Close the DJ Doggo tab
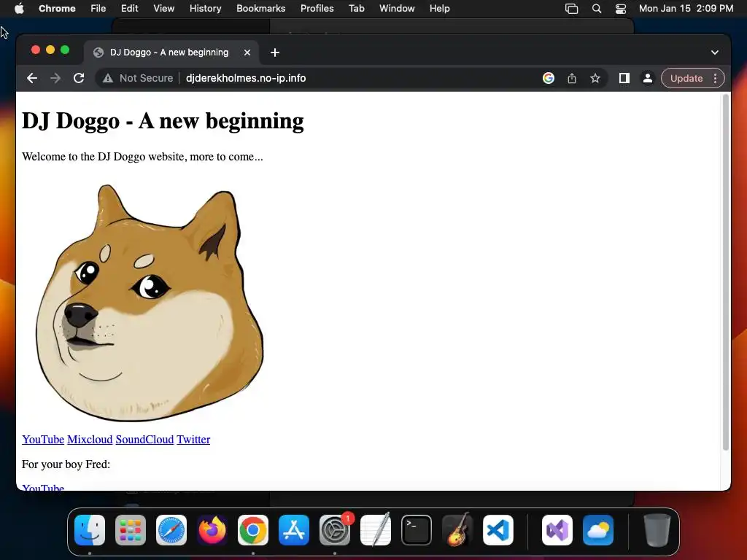Viewport: 747px width, 560px height. tap(247, 52)
